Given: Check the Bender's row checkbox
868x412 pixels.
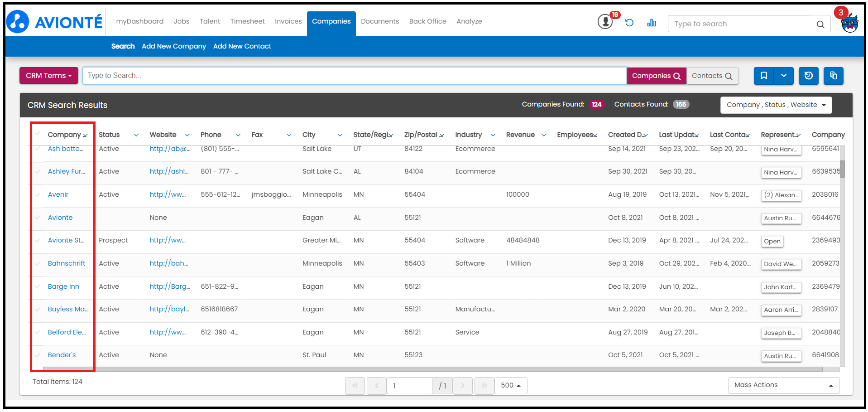Looking at the screenshot, I should pos(38,355).
